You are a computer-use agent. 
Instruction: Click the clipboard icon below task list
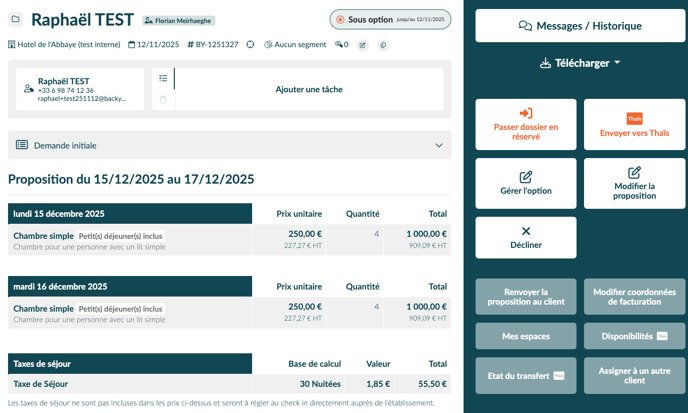pos(163,100)
